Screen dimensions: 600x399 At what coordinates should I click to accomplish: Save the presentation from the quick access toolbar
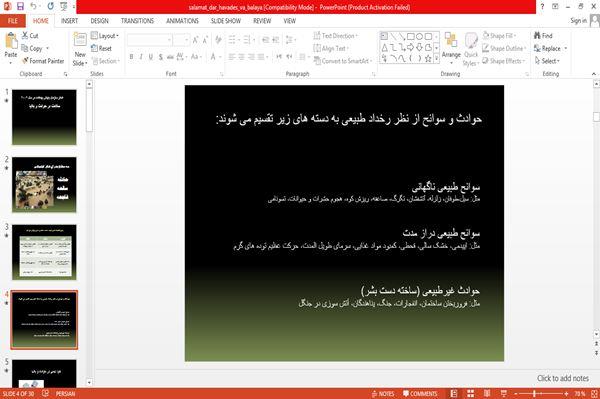[x=20, y=7]
